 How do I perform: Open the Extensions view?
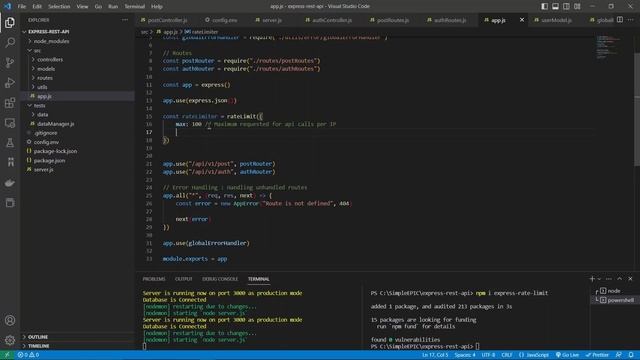[10, 102]
